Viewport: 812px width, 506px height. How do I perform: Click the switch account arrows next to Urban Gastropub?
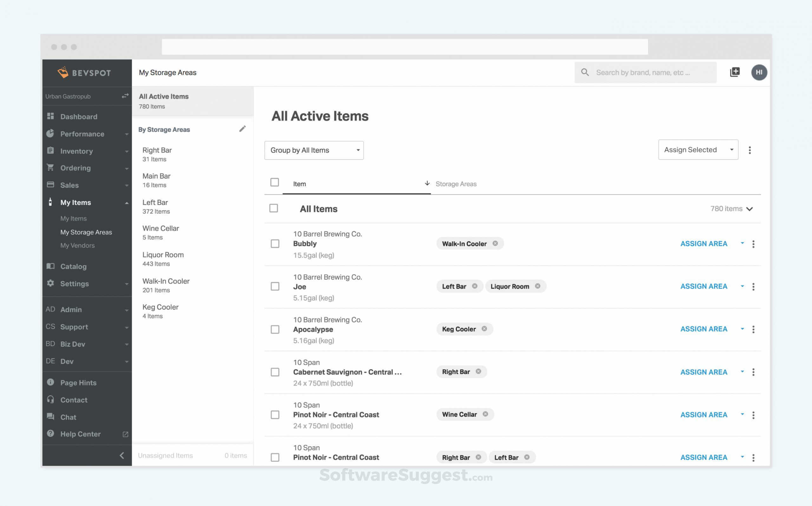(125, 96)
